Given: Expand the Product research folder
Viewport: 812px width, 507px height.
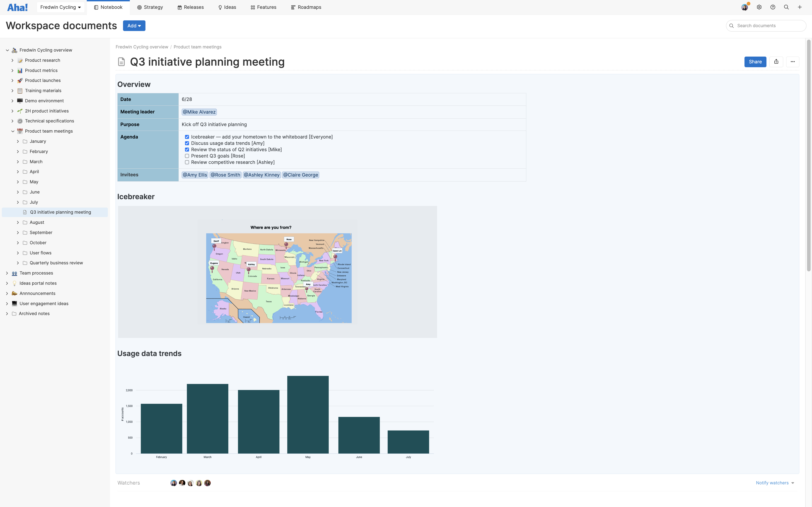Looking at the screenshot, I should click(12, 60).
